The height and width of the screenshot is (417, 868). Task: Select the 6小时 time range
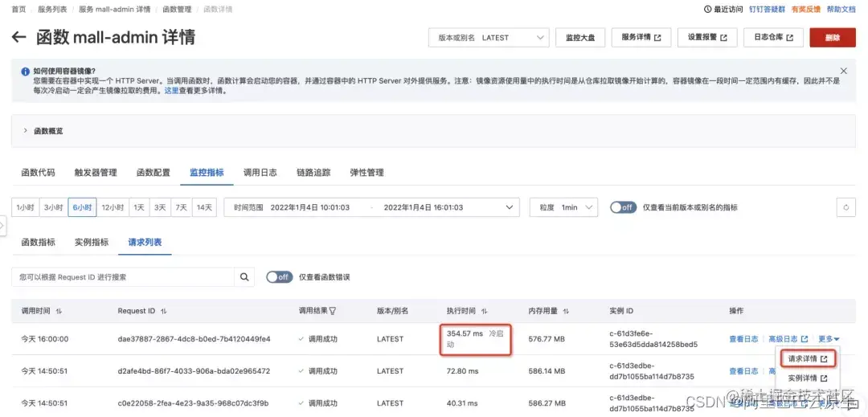[x=83, y=207]
